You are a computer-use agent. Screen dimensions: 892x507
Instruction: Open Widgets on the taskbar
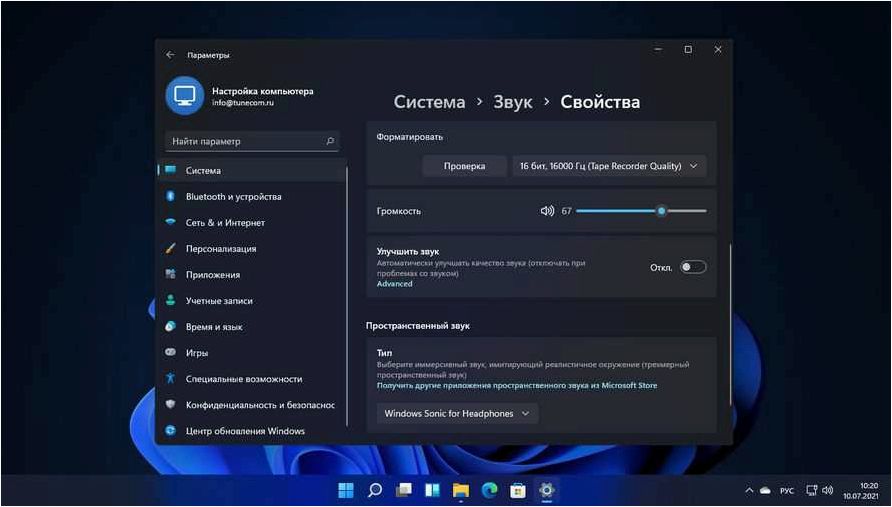coord(432,490)
